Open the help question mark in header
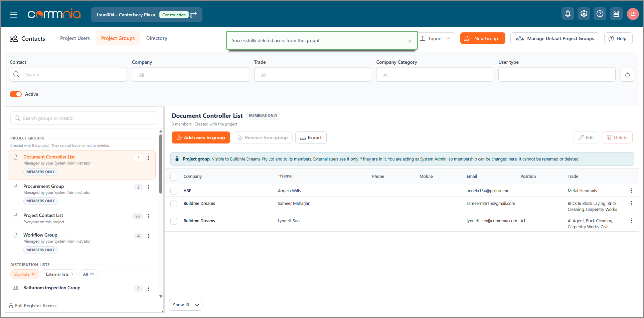This screenshot has width=644, height=318. tap(600, 14)
